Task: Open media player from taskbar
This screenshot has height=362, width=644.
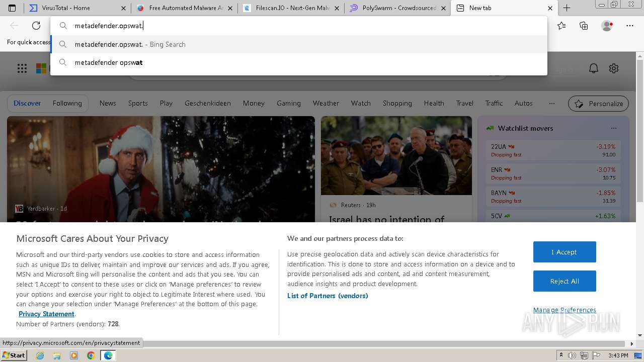Action: tap(74, 355)
